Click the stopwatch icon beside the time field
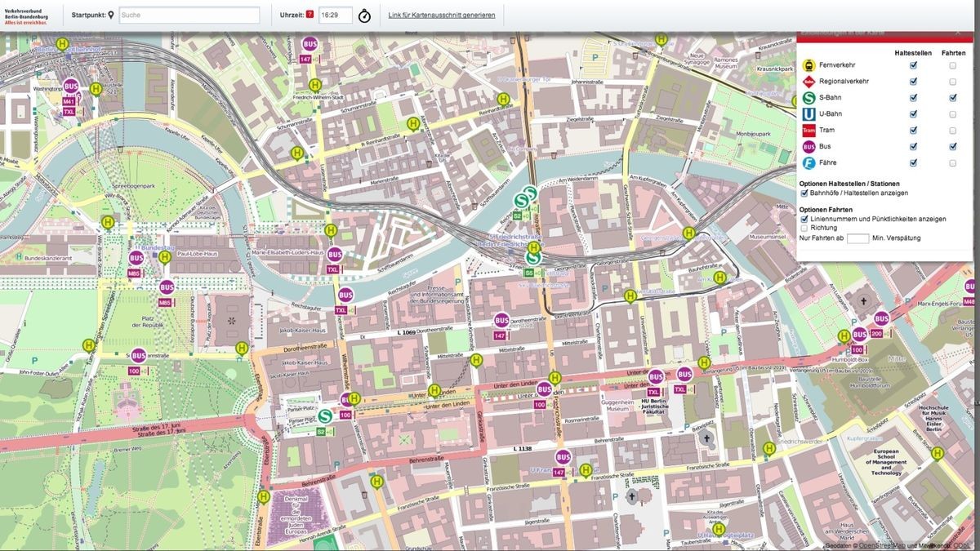The image size is (980, 551). (364, 14)
